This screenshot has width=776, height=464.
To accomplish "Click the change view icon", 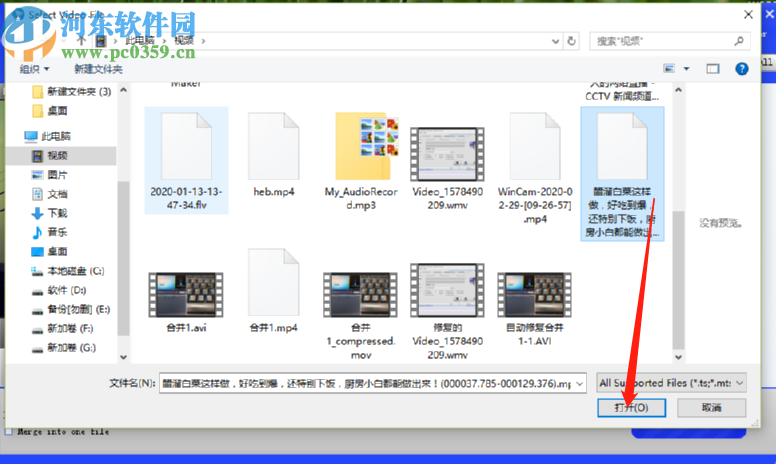I will (669, 69).
